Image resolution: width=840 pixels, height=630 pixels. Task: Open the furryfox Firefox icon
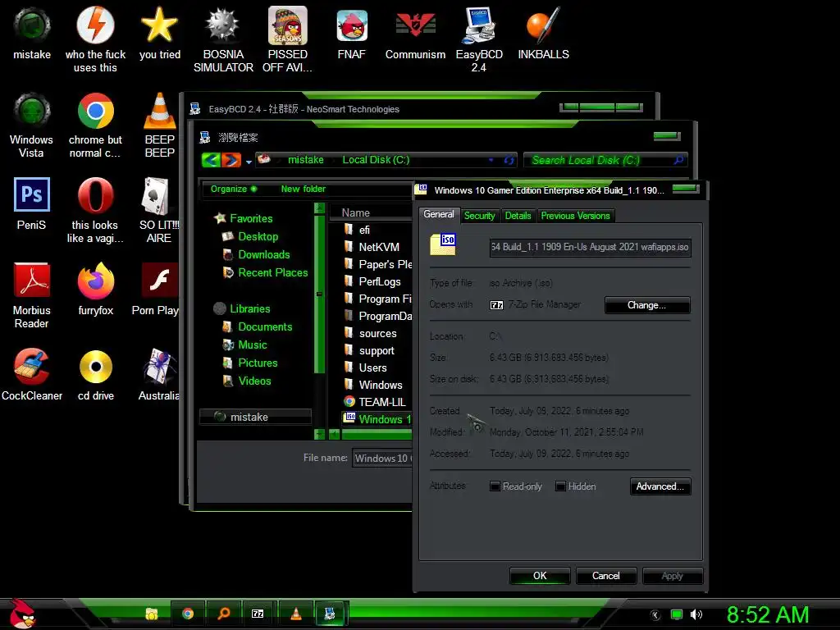coord(95,288)
